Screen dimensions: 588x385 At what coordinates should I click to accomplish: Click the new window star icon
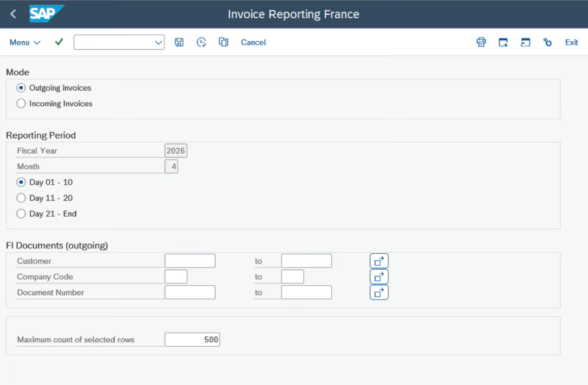coord(504,42)
